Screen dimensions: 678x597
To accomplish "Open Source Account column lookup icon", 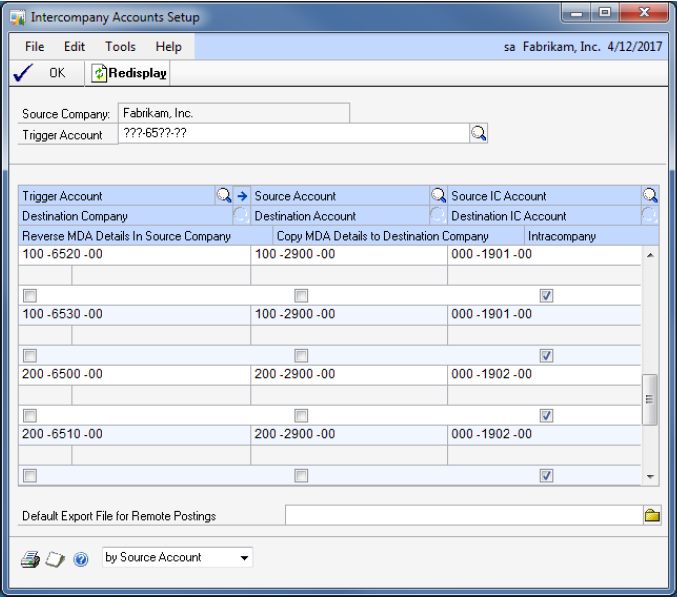I will pyautogui.click(x=438, y=196).
